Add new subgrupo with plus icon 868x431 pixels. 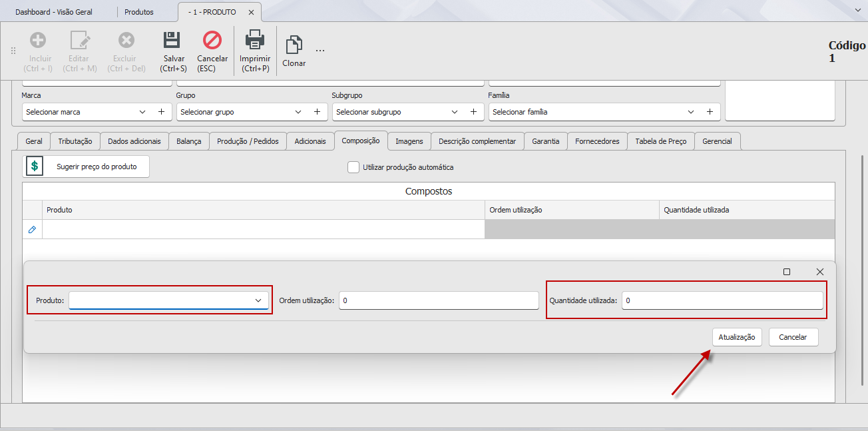pyautogui.click(x=473, y=112)
